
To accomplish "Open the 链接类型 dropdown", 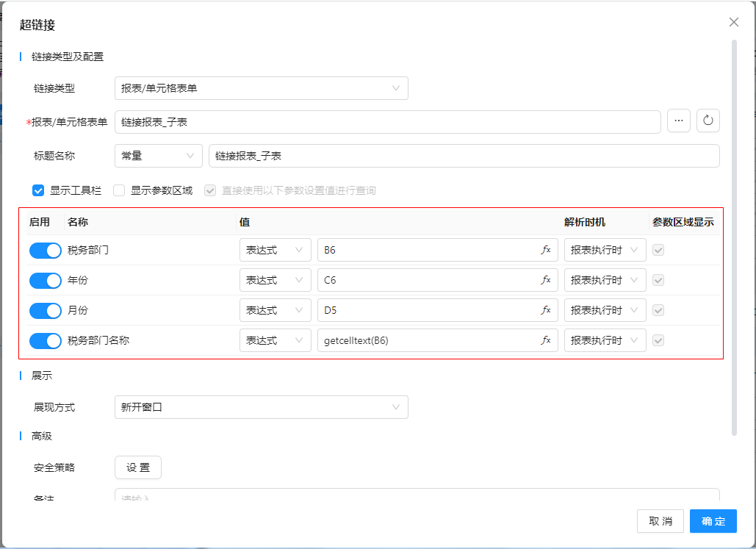I will (x=261, y=88).
